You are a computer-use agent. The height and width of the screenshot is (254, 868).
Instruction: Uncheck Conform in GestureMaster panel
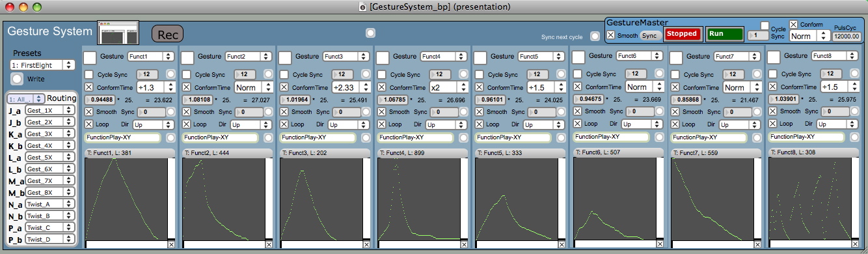(x=793, y=25)
